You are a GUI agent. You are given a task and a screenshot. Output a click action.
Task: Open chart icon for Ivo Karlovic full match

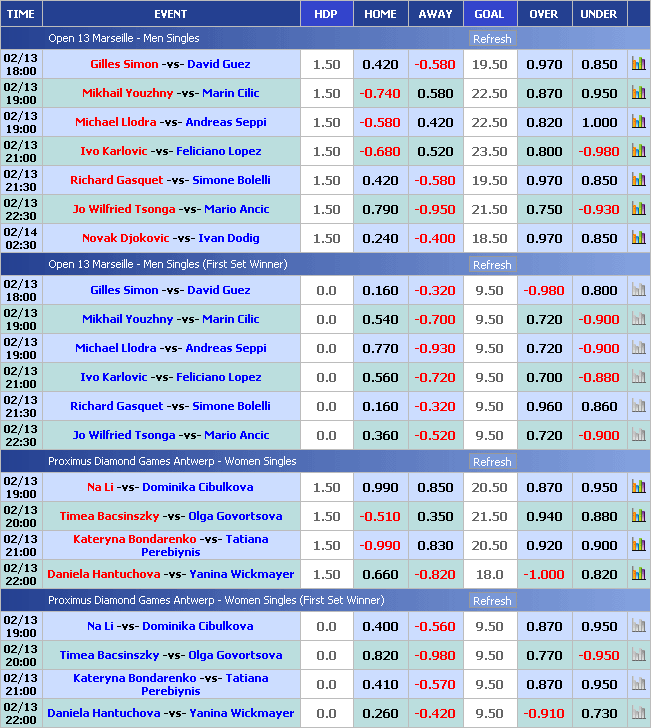(x=638, y=151)
